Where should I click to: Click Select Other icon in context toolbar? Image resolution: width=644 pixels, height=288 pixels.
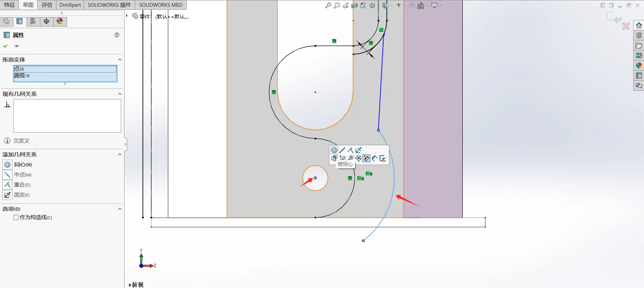[334, 158]
